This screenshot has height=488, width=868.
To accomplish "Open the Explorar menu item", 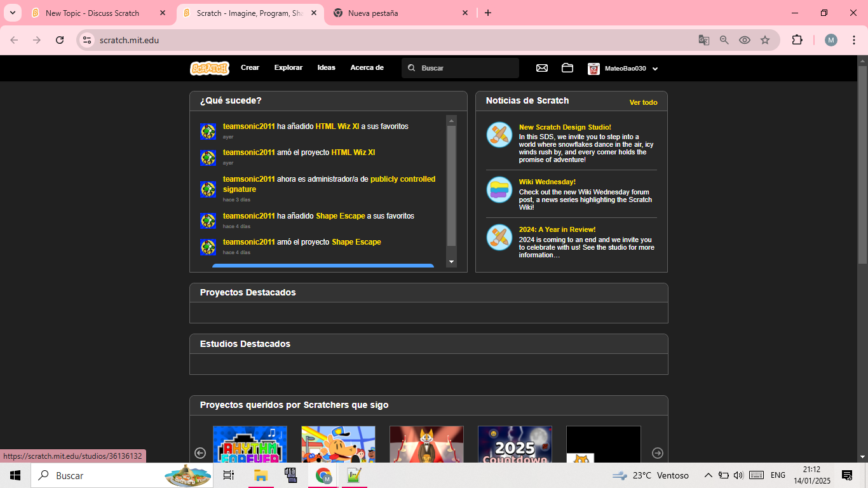I will 288,67.
